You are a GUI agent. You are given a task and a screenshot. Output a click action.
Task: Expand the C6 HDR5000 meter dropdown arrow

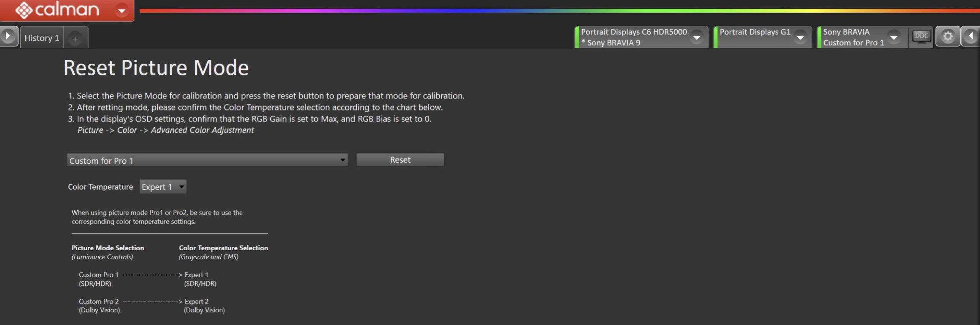pos(697,38)
